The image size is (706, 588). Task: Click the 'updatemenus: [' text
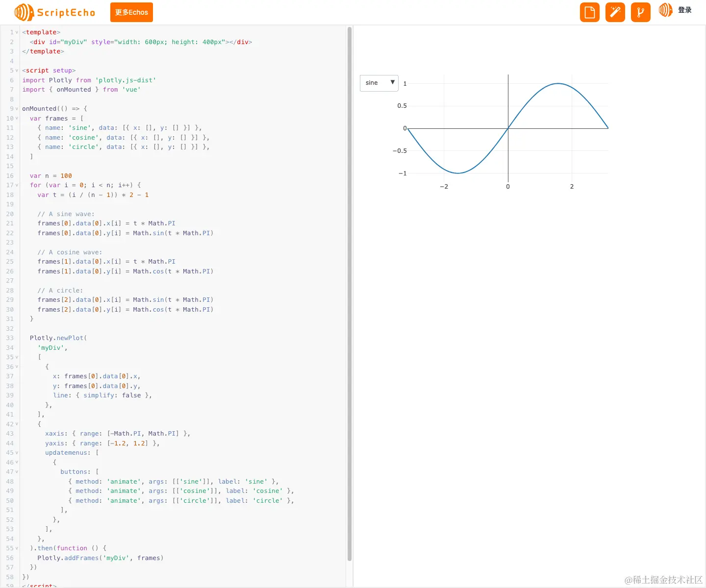(72, 453)
